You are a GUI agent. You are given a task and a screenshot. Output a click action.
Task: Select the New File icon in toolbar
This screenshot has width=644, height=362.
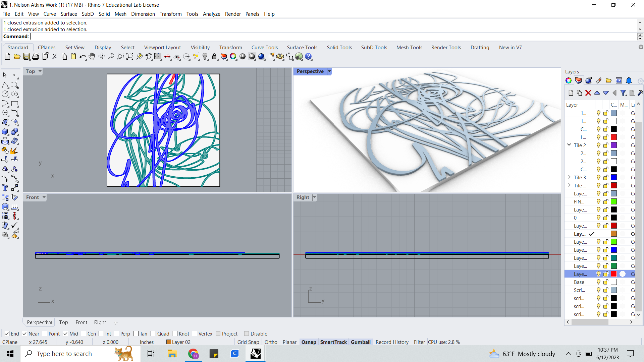pos(7,56)
